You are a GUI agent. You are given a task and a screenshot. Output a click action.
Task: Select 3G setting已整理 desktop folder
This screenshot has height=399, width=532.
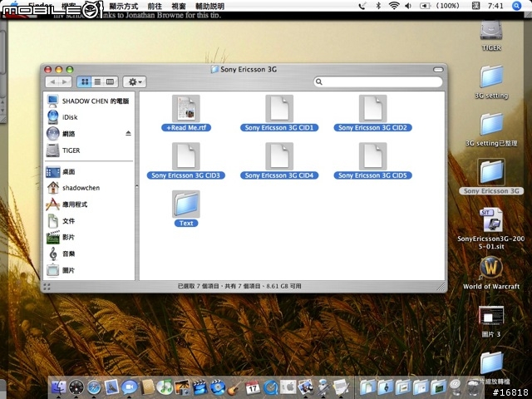(491, 130)
